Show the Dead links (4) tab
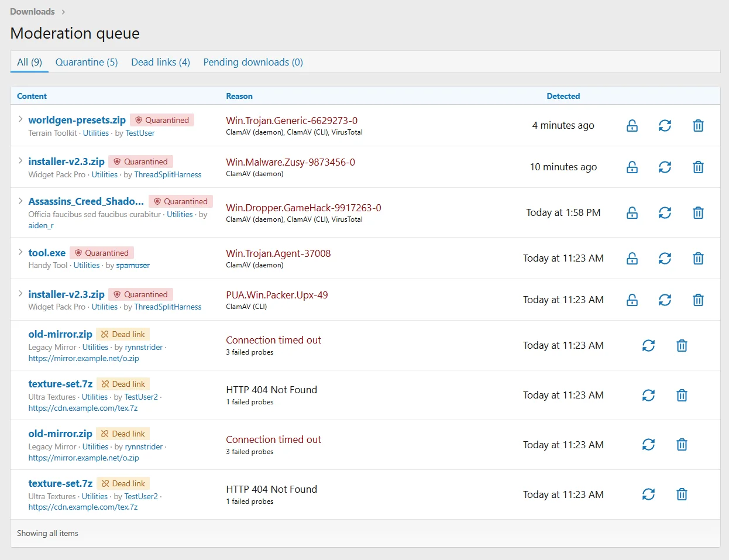The height and width of the screenshot is (560, 729). (x=160, y=62)
